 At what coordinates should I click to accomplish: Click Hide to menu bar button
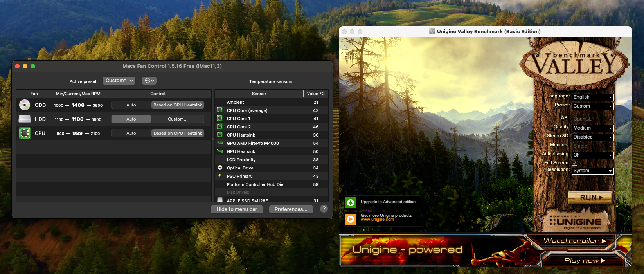coord(237,209)
